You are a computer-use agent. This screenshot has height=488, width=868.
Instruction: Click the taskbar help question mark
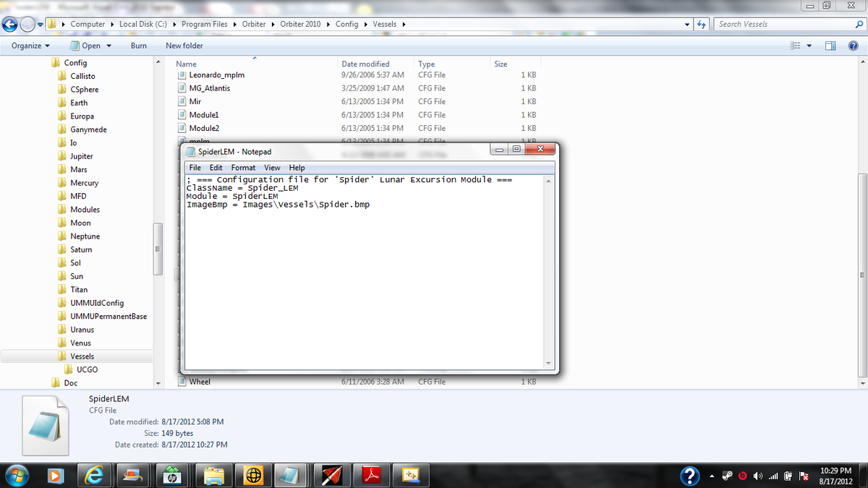click(691, 475)
